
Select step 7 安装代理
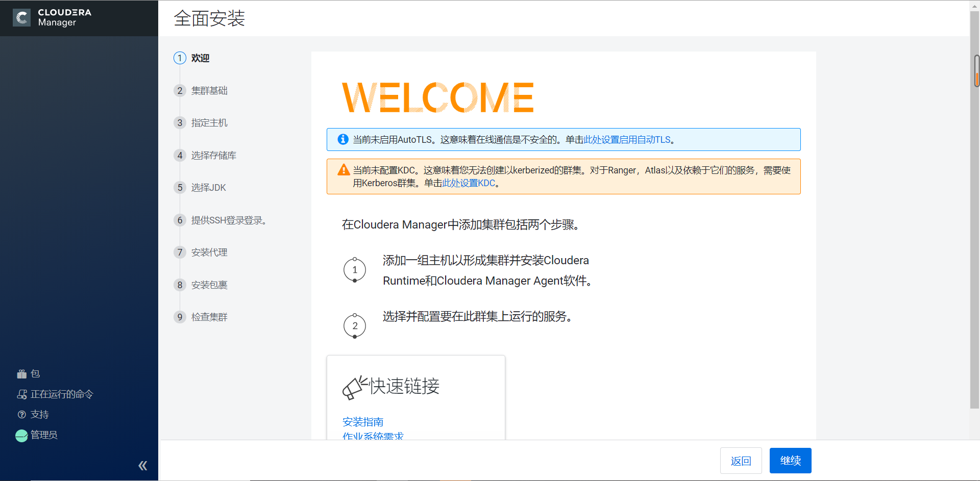[x=201, y=252]
